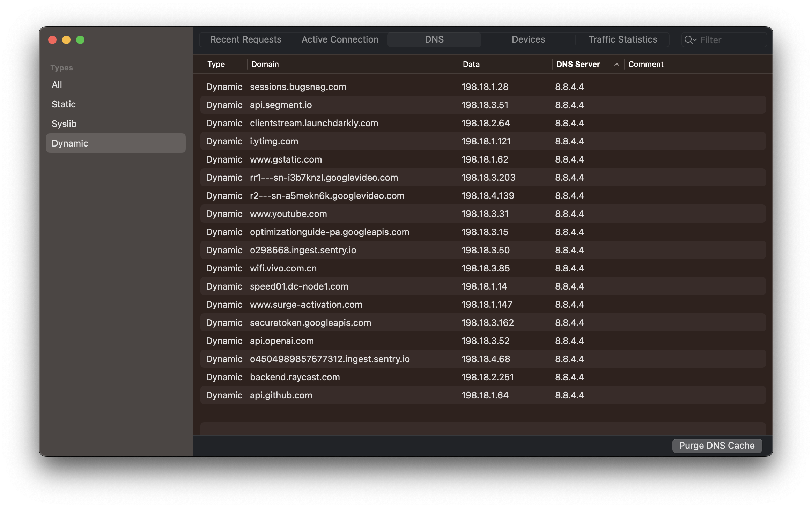The image size is (812, 508).
Task: Sort by Data column header
Action: (471, 64)
